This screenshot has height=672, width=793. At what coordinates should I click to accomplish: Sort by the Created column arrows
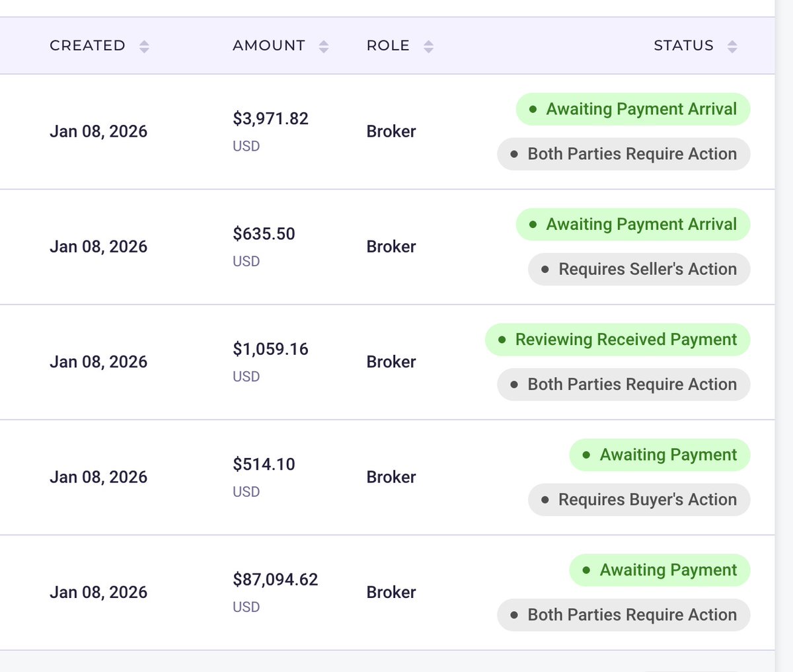click(x=144, y=46)
